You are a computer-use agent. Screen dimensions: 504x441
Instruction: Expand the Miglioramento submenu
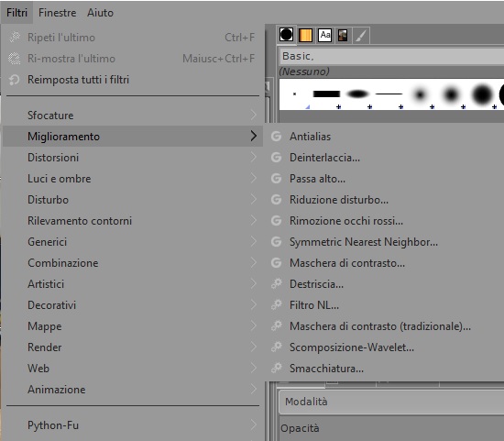click(133, 137)
